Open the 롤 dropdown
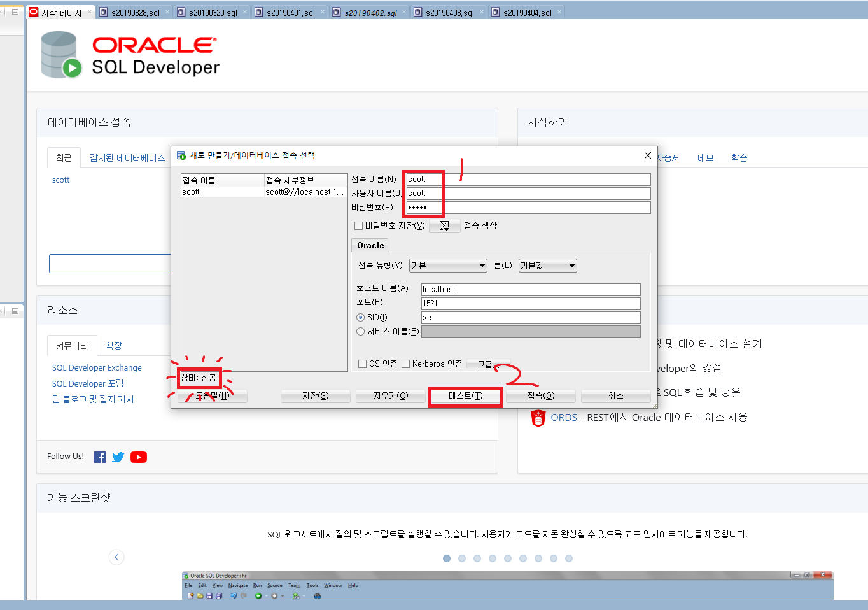868x610 pixels. coord(548,266)
